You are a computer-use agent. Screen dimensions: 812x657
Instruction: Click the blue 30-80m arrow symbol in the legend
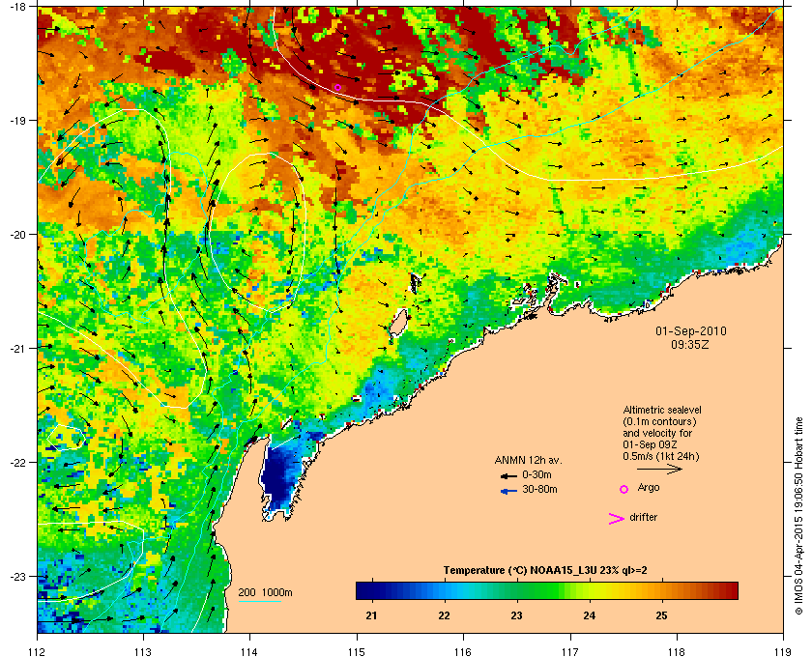pos(508,491)
